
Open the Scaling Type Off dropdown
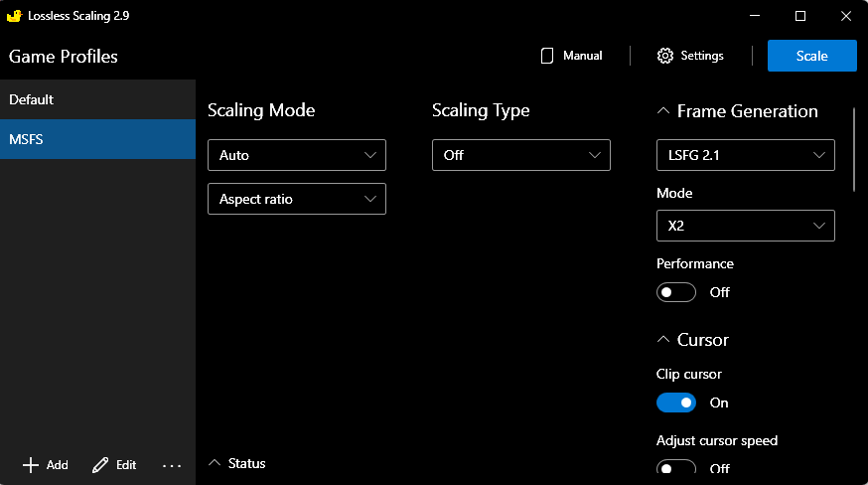pyautogui.click(x=521, y=155)
